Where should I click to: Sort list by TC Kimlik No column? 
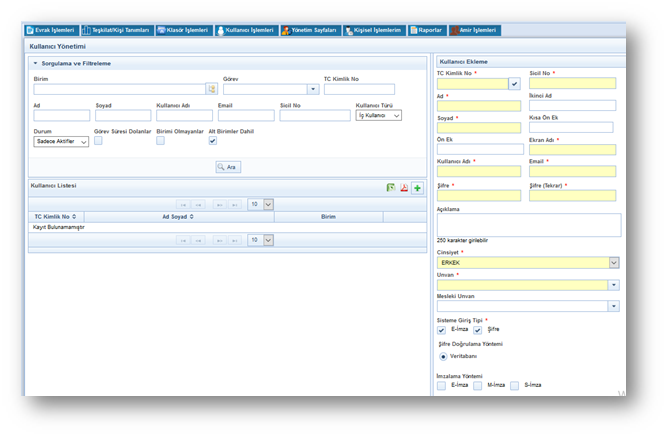(56, 216)
